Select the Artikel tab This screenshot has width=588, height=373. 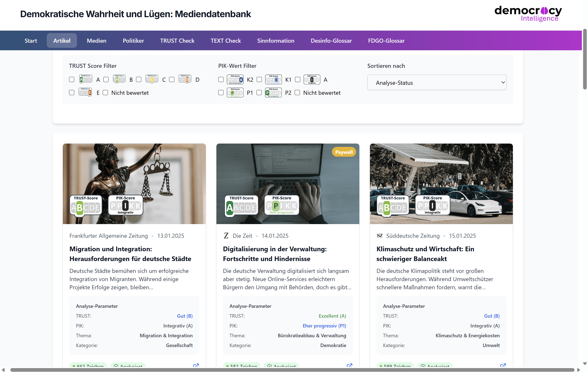[62, 41]
